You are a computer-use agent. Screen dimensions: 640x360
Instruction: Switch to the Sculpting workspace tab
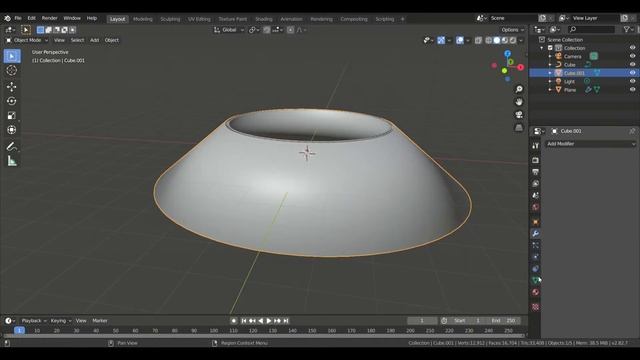click(170, 19)
